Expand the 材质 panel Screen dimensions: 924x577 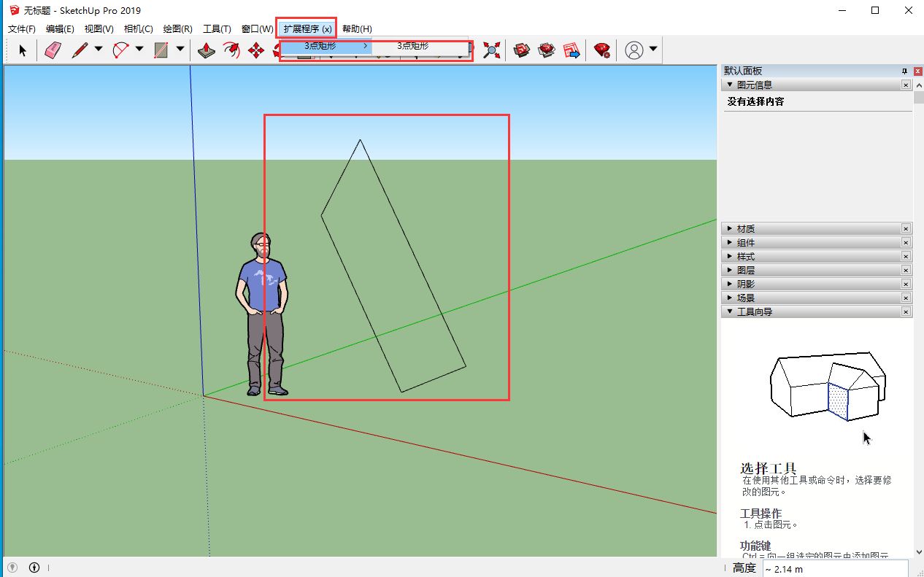tap(730, 229)
